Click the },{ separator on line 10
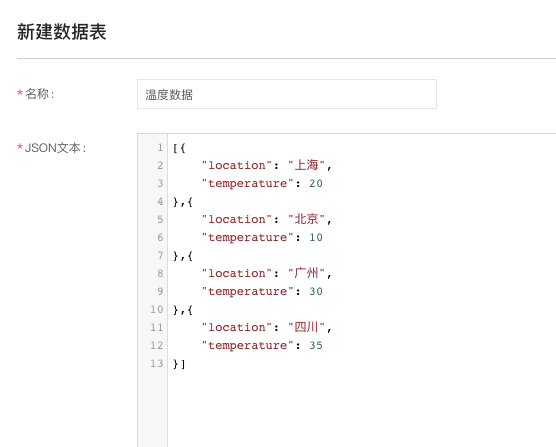Image resolution: width=556 pixels, height=447 pixels. pyautogui.click(x=183, y=310)
